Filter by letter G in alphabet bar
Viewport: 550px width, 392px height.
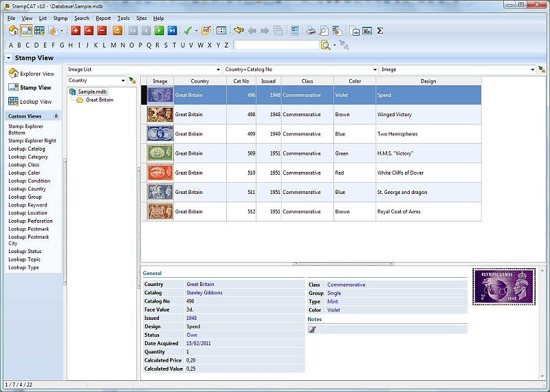[62, 45]
